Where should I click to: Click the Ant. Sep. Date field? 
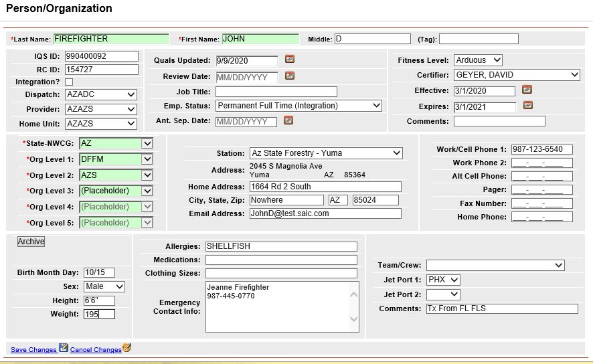[246, 122]
